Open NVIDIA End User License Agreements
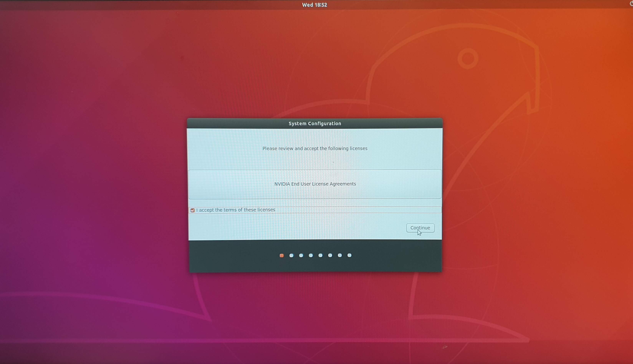 315,184
